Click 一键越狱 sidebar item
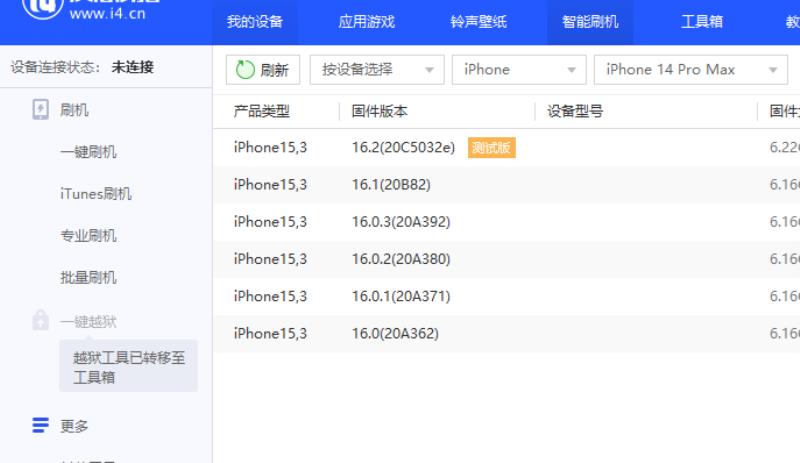The image size is (800, 463). pos(88,322)
